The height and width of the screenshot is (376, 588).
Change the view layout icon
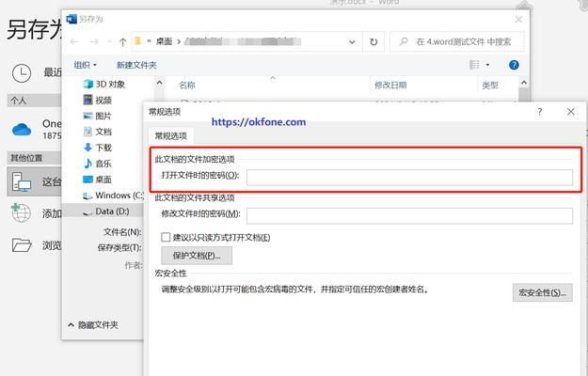[475, 65]
